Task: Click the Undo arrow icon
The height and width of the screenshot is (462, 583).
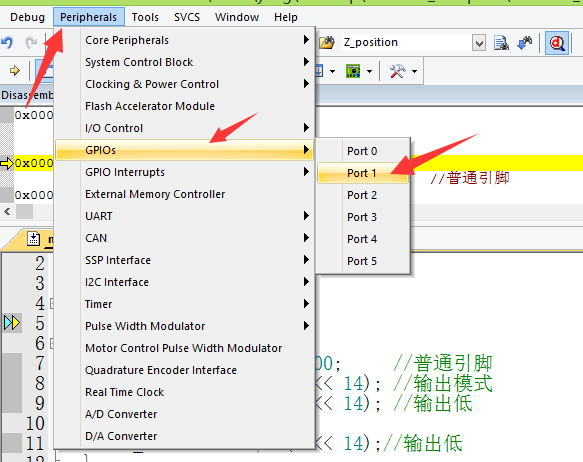Action: point(7,42)
